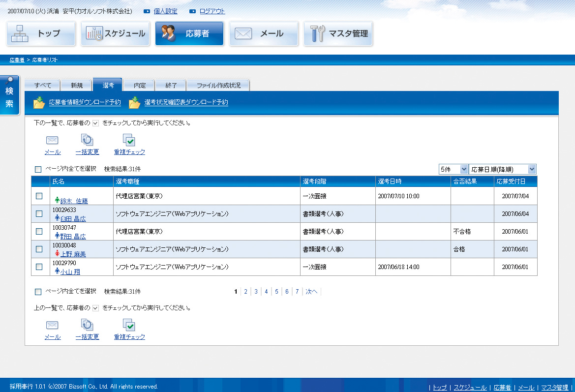Click the ログアウト logout link

click(x=212, y=11)
